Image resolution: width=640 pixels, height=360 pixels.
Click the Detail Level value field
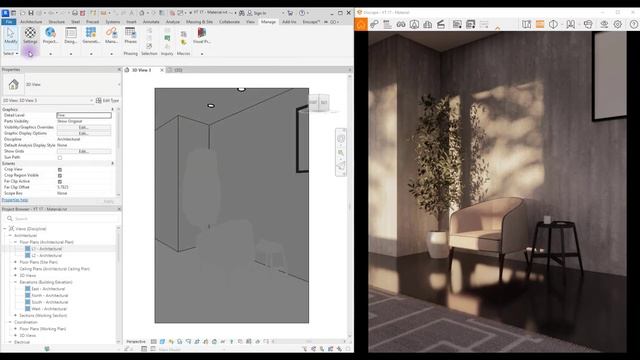84,116
